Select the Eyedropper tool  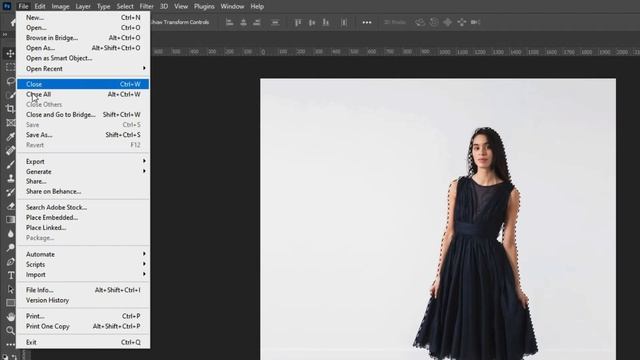coord(10,137)
